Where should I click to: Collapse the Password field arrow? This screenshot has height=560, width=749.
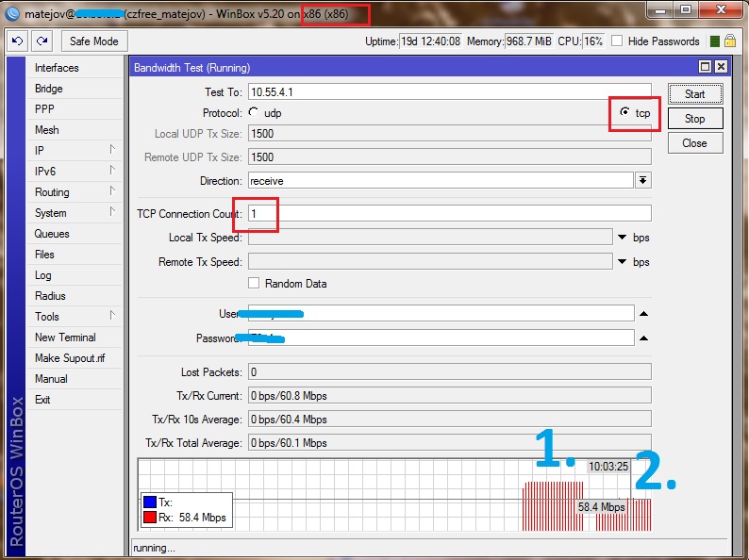click(x=643, y=338)
